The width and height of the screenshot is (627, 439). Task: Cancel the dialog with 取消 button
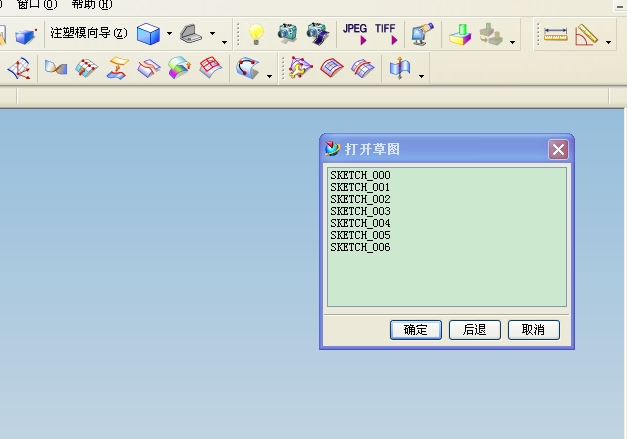[x=534, y=330]
